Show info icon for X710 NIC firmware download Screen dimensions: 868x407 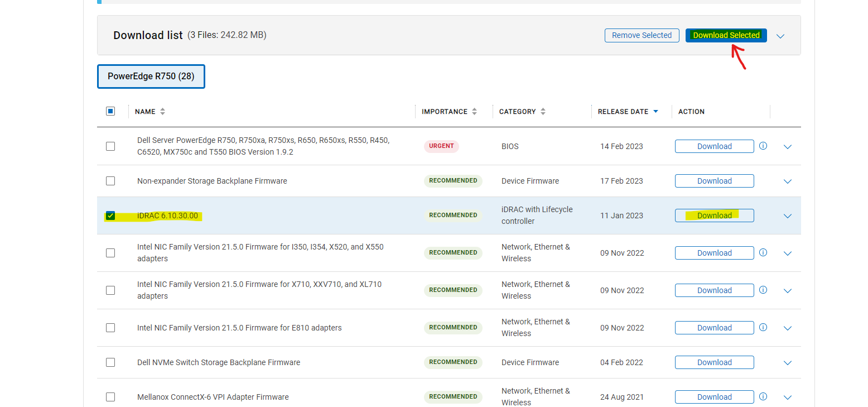point(763,290)
